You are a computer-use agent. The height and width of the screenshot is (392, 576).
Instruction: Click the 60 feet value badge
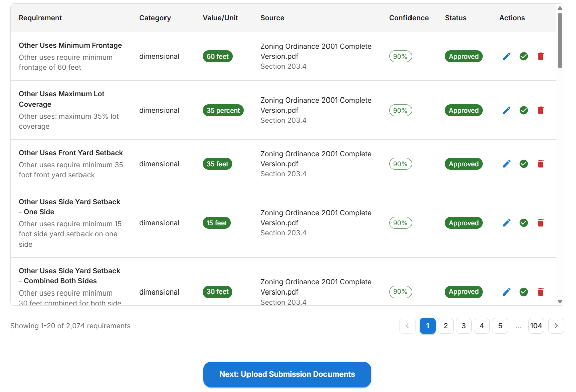(218, 56)
